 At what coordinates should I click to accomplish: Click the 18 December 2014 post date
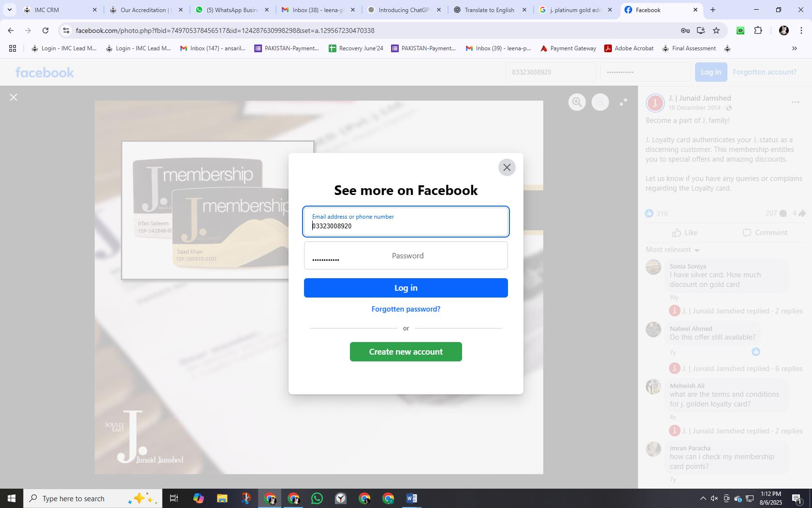695,107
